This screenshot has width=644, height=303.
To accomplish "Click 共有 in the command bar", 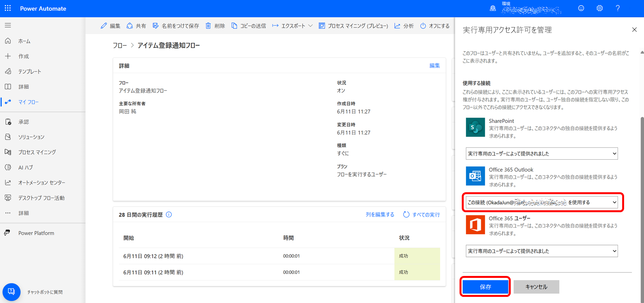I will [x=136, y=26].
